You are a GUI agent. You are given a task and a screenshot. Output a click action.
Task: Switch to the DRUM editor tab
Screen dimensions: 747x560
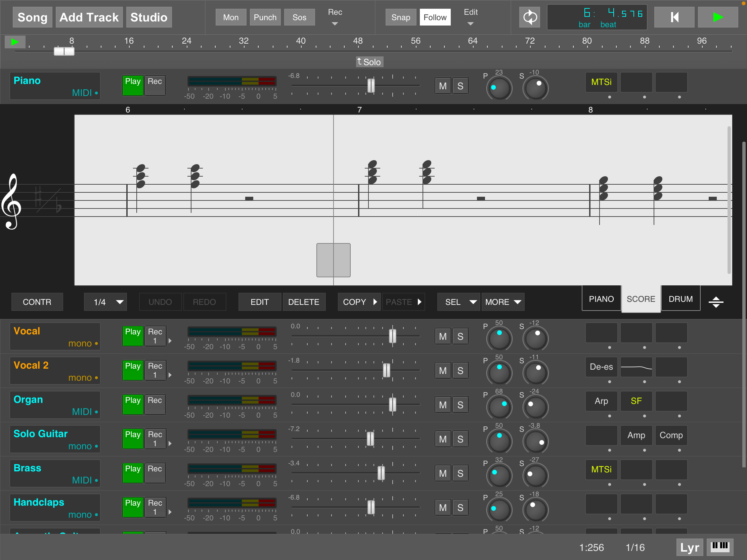click(x=680, y=299)
